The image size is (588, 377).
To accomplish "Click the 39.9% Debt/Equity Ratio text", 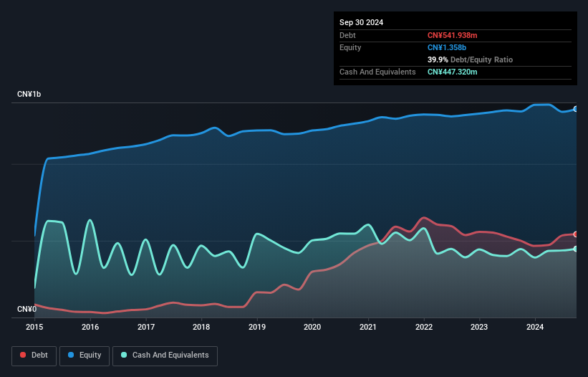I will click(471, 59).
